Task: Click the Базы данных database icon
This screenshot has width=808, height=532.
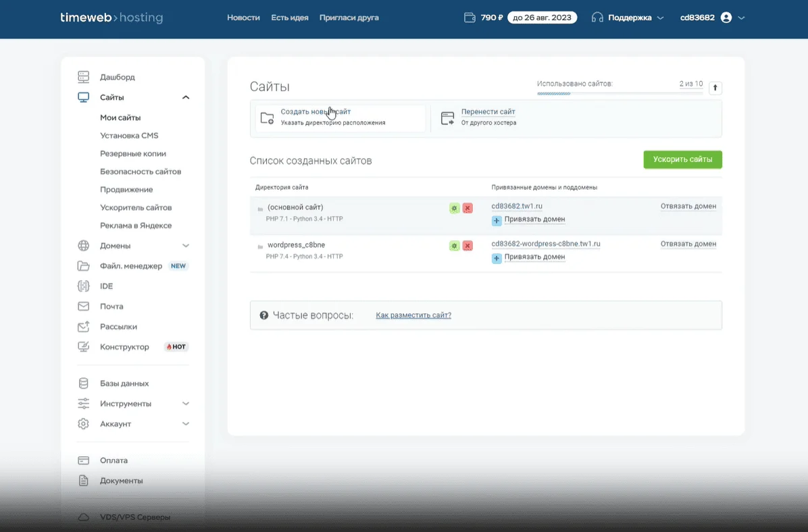Action: (84, 383)
